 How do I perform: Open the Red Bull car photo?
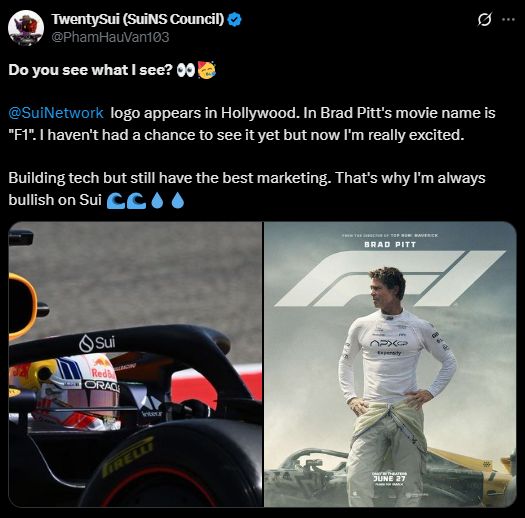(135, 364)
